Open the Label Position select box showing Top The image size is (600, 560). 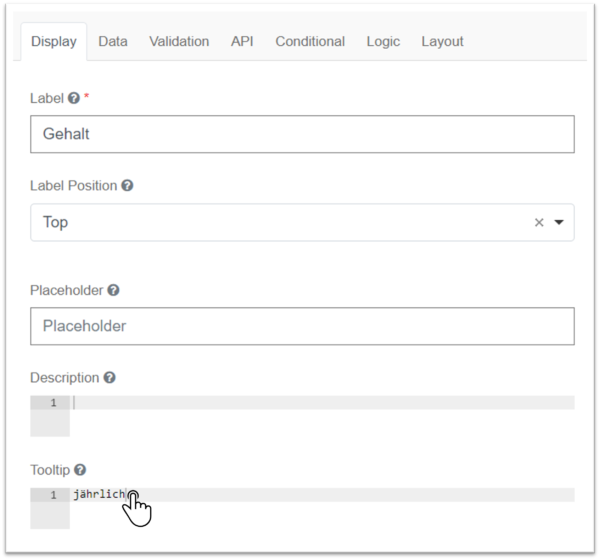302,222
